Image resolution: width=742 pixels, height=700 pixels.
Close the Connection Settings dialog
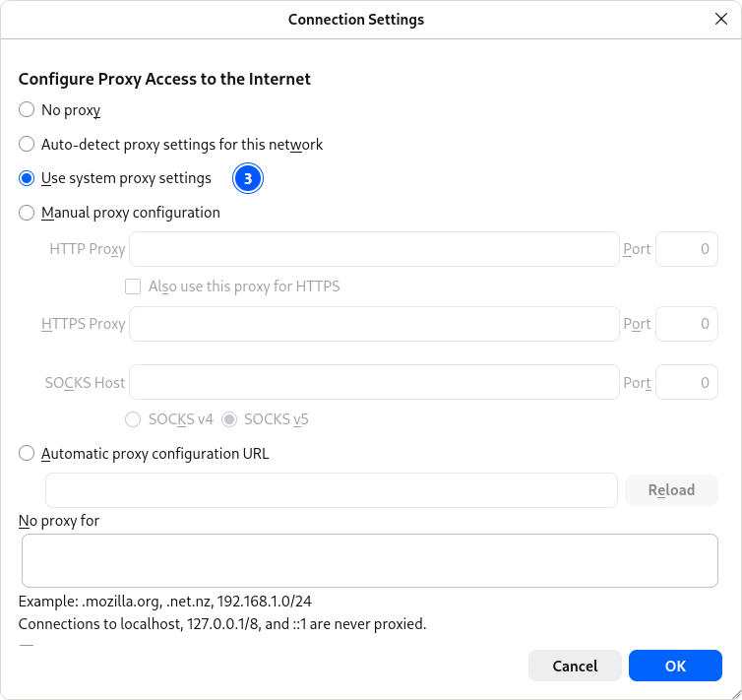tap(720, 19)
